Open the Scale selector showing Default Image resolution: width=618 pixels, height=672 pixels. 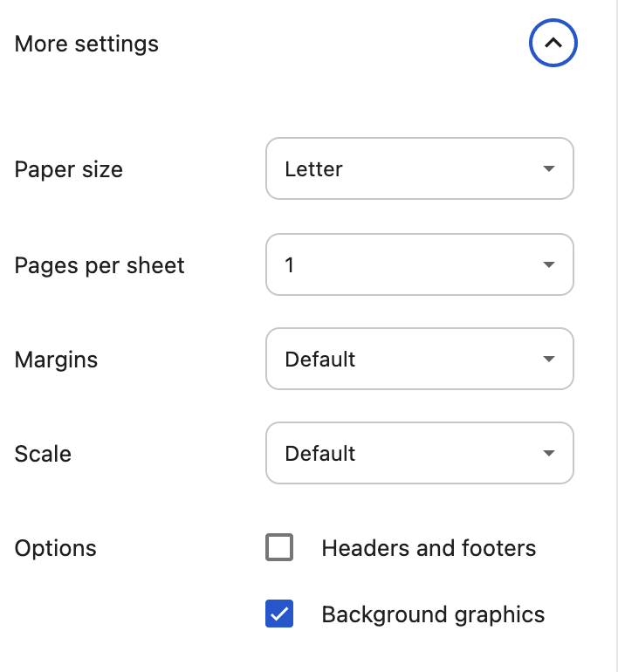coord(420,453)
